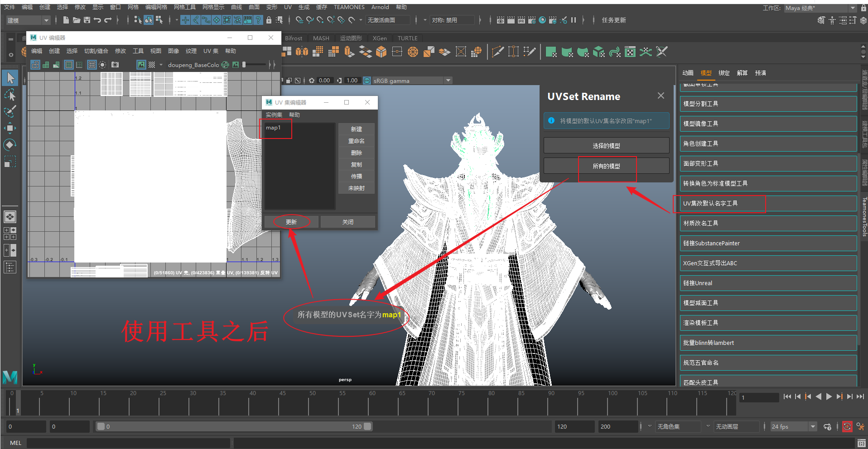This screenshot has height=449, width=868.
Task: Click the IPR render icon
Action: pyautogui.click(x=521, y=20)
